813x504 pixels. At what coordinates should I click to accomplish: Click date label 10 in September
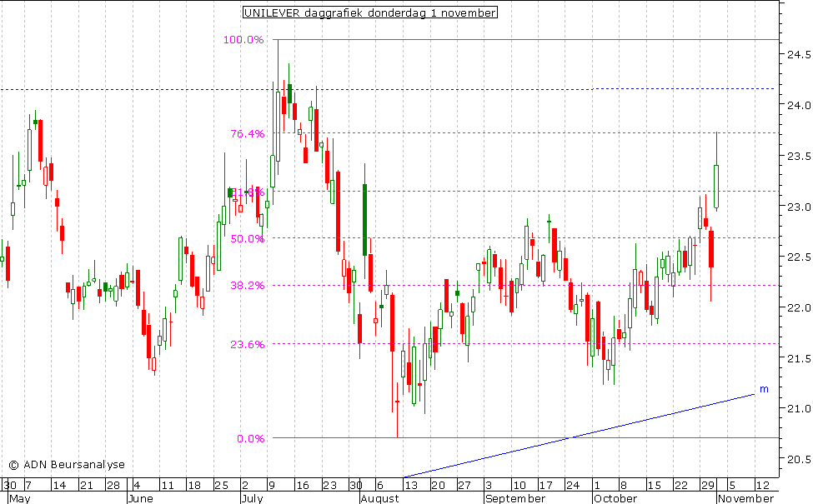[519, 486]
